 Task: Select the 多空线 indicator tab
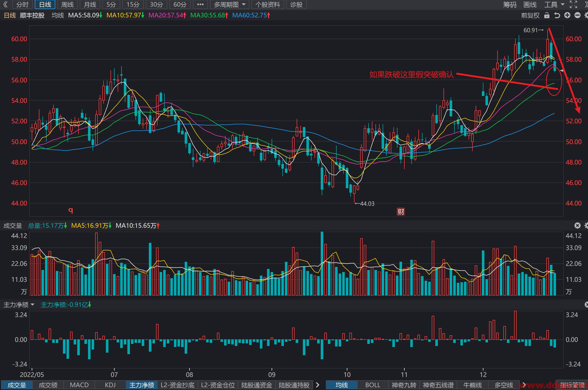(504, 385)
